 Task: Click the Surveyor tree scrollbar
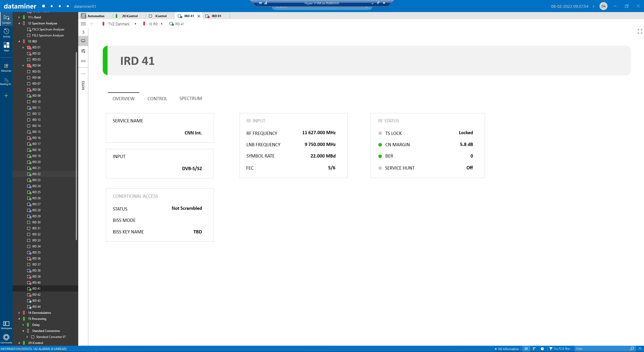[76, 146]
